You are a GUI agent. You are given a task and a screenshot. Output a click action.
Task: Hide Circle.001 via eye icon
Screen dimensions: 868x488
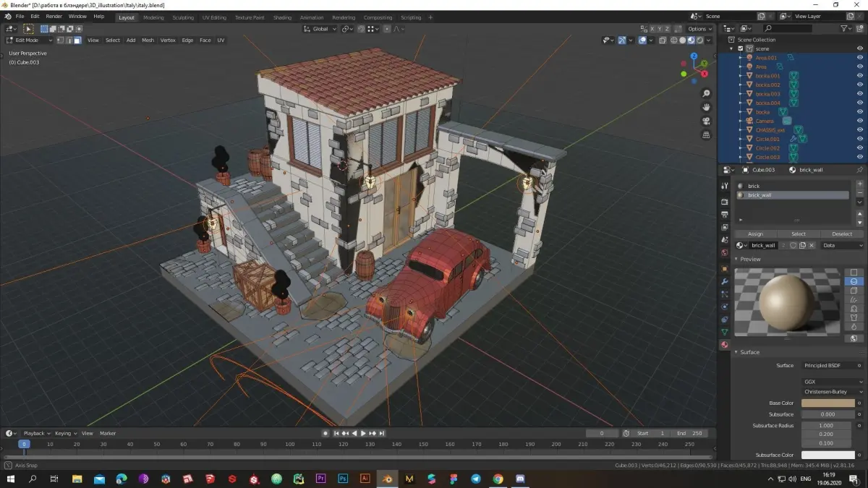[x=860, y=139]
